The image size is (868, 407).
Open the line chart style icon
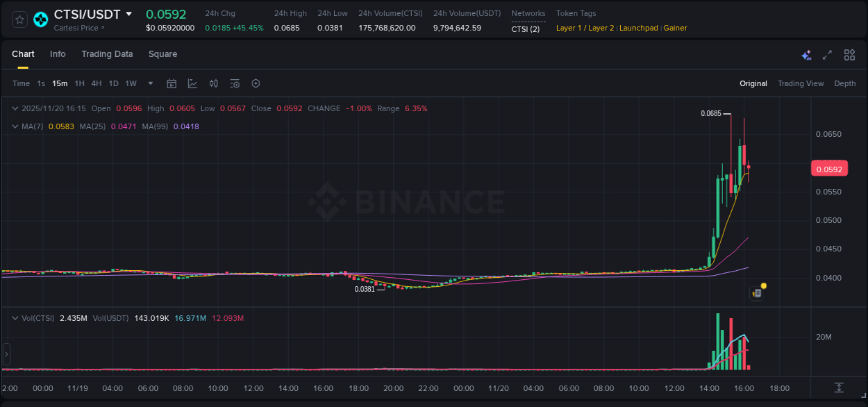pos(192,83)
